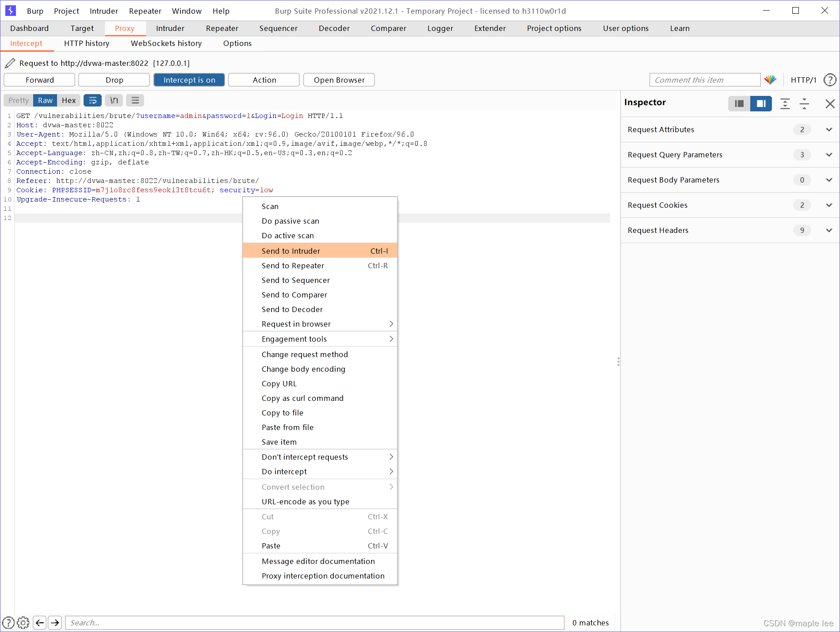Open Do intercept submenu

click(320, 472)
